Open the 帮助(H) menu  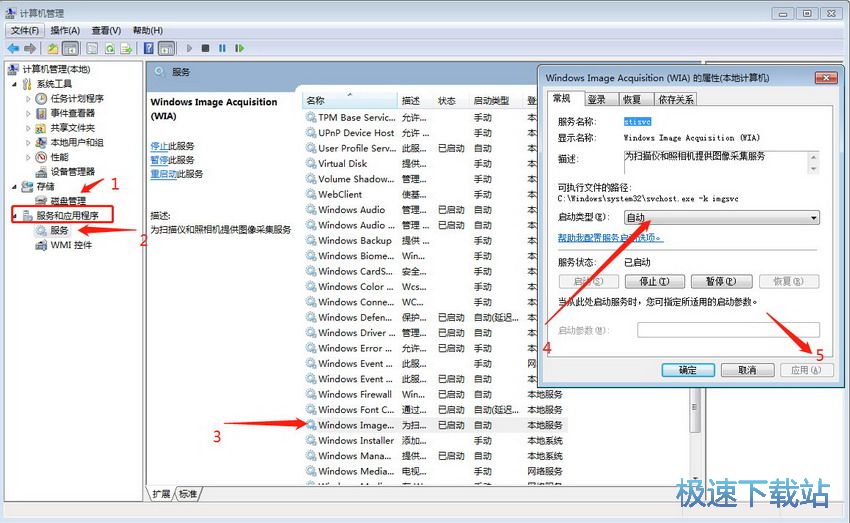pos(147,30)
